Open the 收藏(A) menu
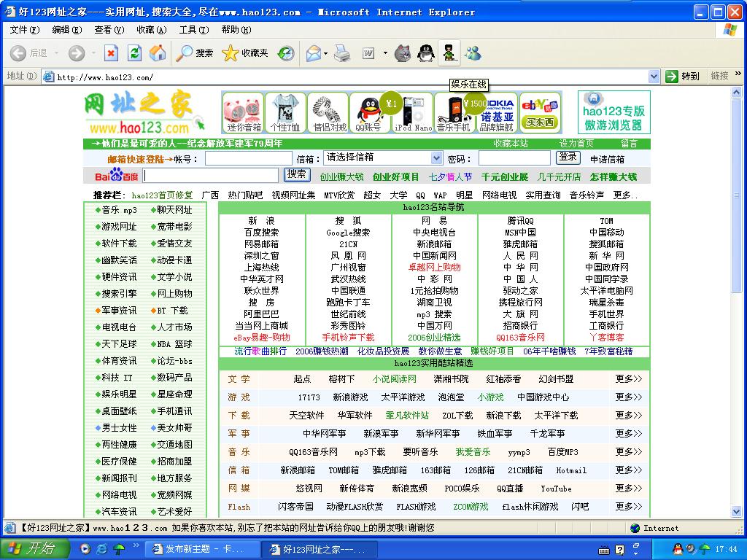The image size is (747, 560). coord(152,30)
